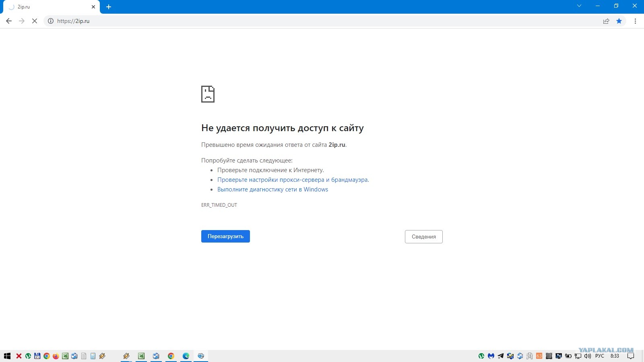View site information icon beside the URL
Image resolution: width=644 pixels, height=362 pixels.
click(x=51, y=21)
